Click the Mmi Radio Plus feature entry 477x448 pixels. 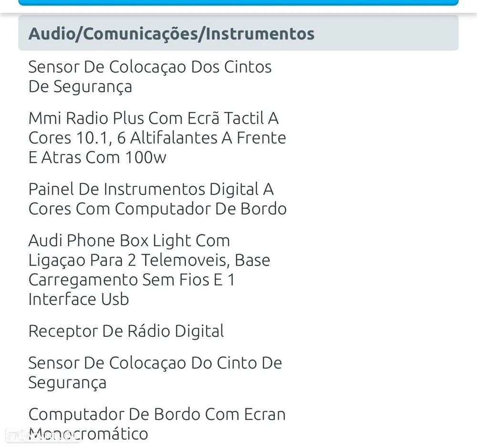tap(153, 118)
